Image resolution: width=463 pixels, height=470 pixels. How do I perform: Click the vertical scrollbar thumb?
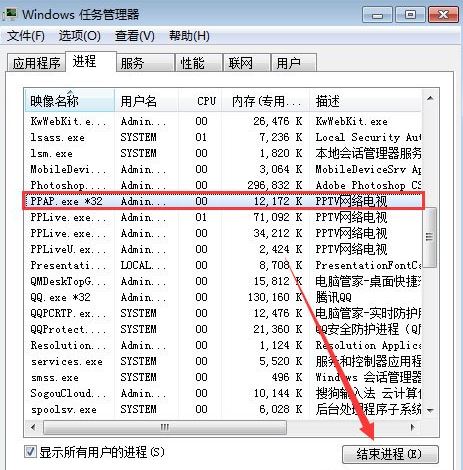[430, 237]
